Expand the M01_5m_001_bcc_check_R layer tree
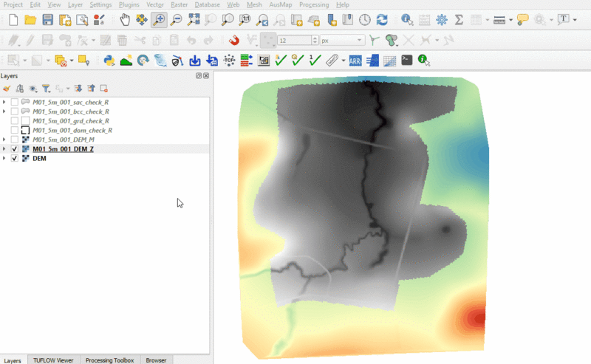The image size is (591, 364). (4, 111)
